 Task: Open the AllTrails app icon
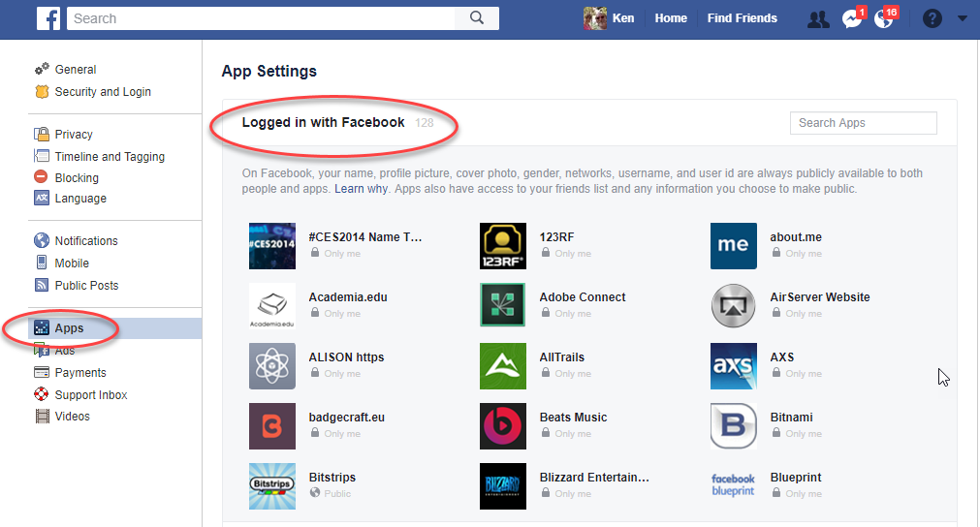click(x=502, y=366)
